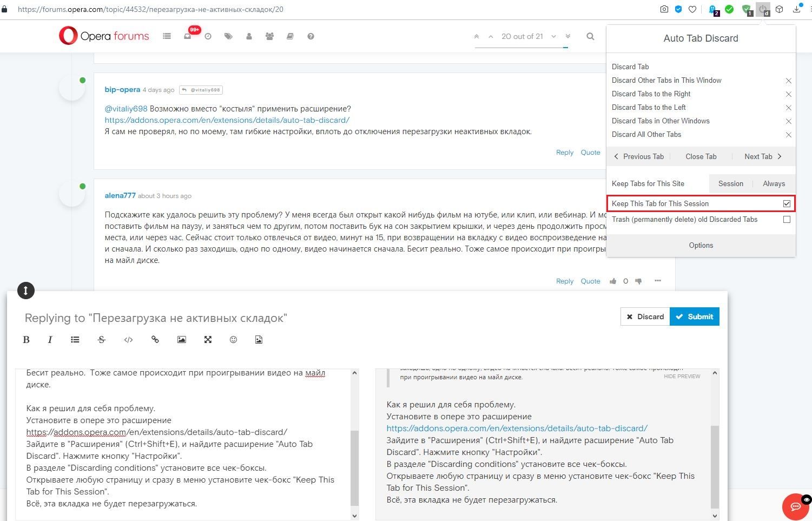Downvote alena777's post thumbs down
The width and height of the screenshot is (812, 521).
click(x=638, y=281)
